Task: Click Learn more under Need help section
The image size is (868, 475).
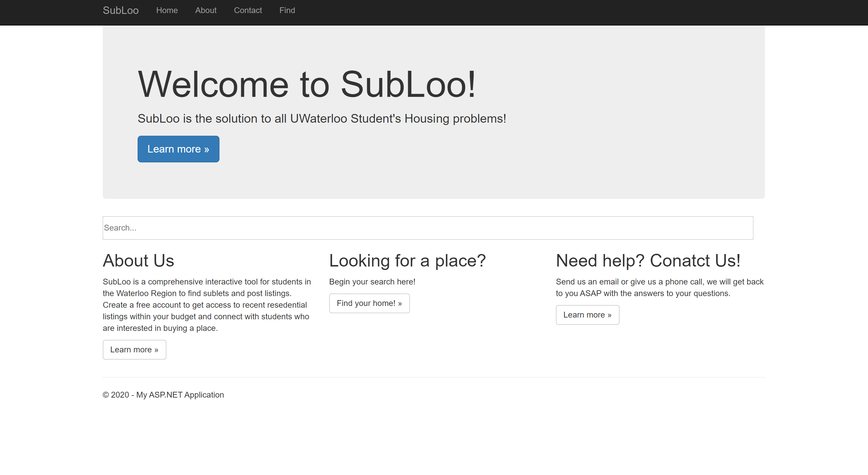Action: pos(587,314)
